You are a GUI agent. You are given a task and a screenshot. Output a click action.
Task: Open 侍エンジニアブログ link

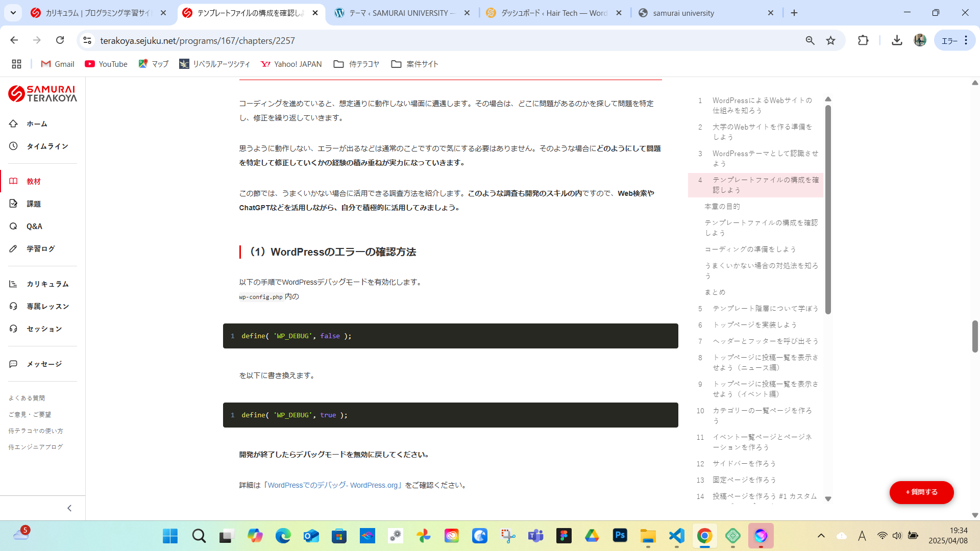point(36,447)
